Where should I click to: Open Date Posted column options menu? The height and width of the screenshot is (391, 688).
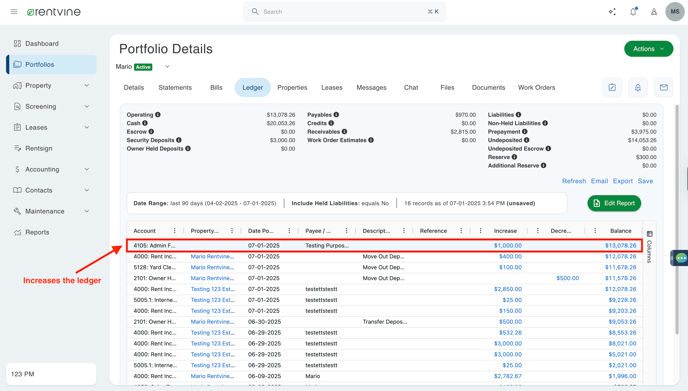pyautogui.click(x=289, y=231)
